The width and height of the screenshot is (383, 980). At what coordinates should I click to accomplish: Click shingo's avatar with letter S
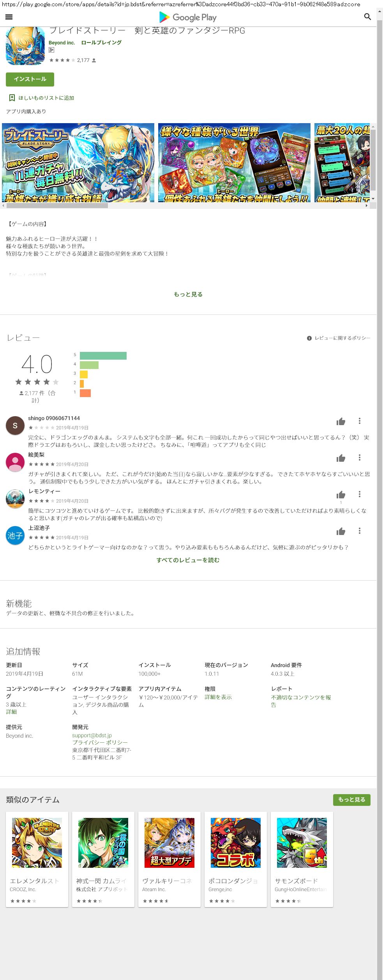point(15,425)
